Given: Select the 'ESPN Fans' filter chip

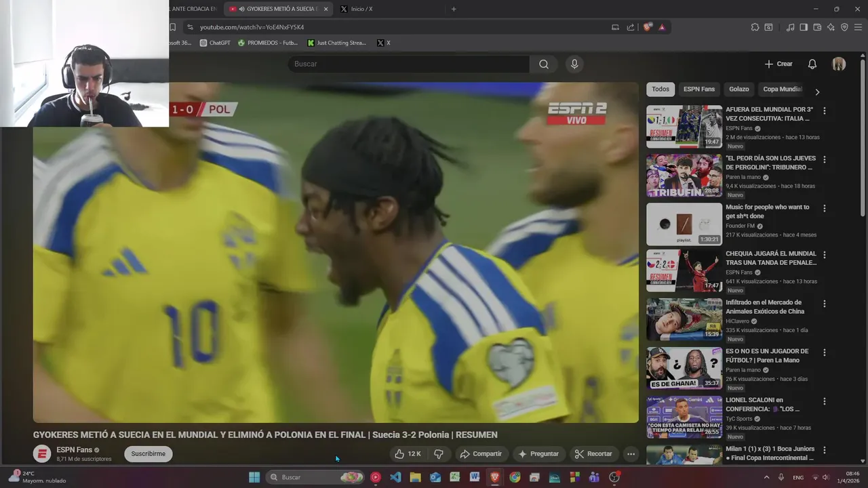Looking at the screenshot, I should coord(699,89).
